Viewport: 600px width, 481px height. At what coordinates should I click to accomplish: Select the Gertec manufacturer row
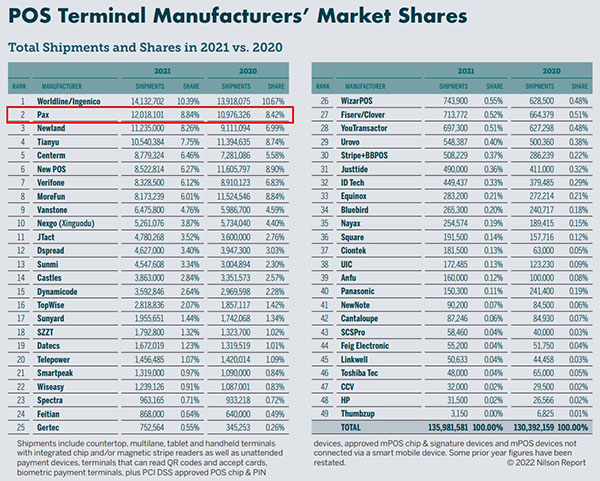[x=148, y=427]
